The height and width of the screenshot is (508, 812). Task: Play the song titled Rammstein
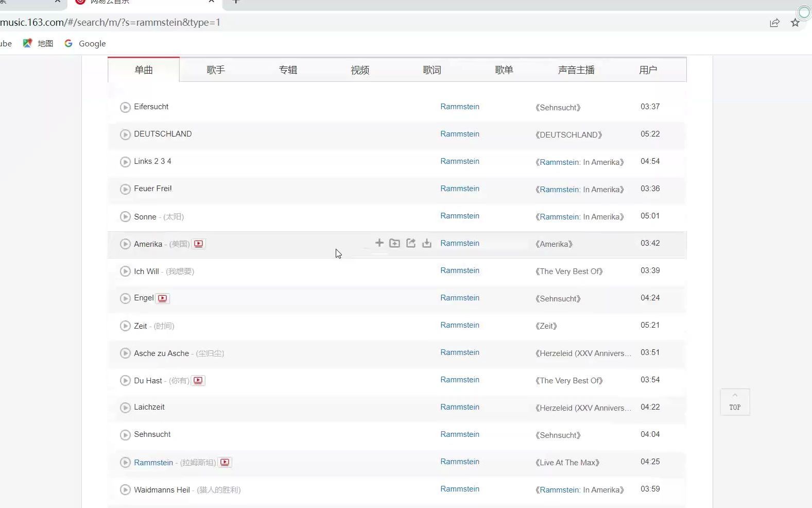[125, 462]
